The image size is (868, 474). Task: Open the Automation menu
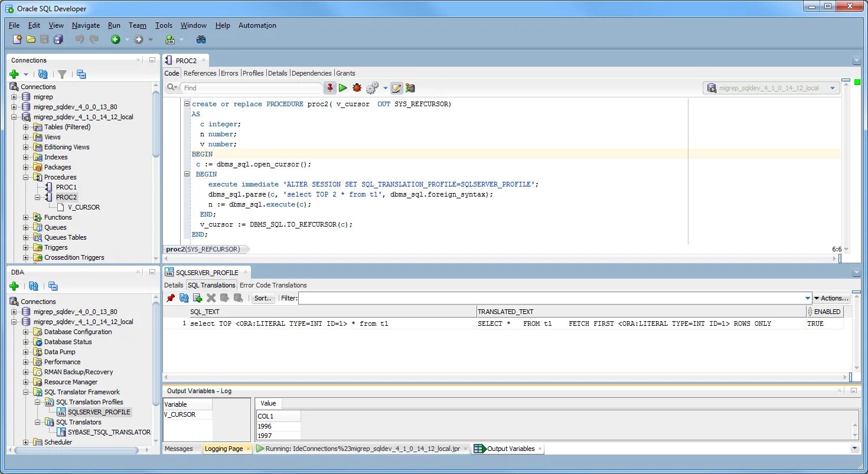(257, 25)
